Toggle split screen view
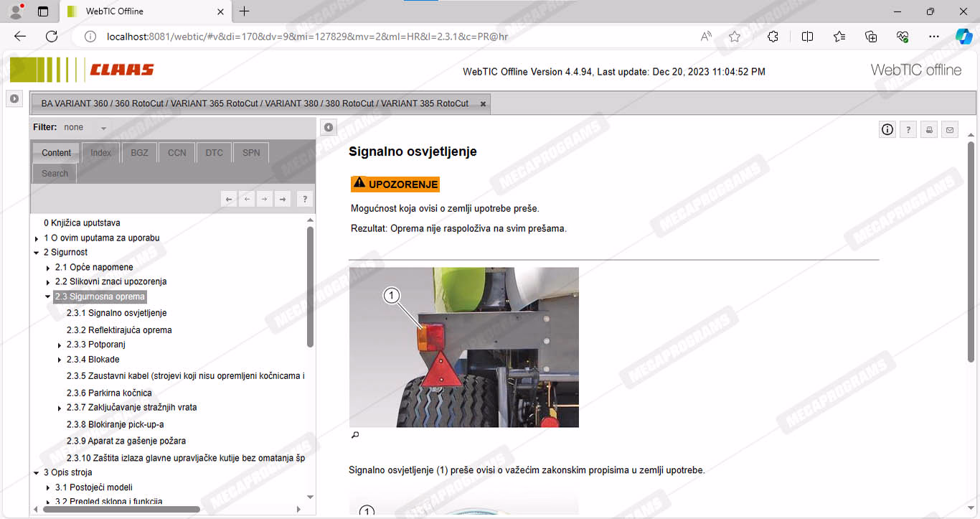980x519 pixels. [807, 37]
